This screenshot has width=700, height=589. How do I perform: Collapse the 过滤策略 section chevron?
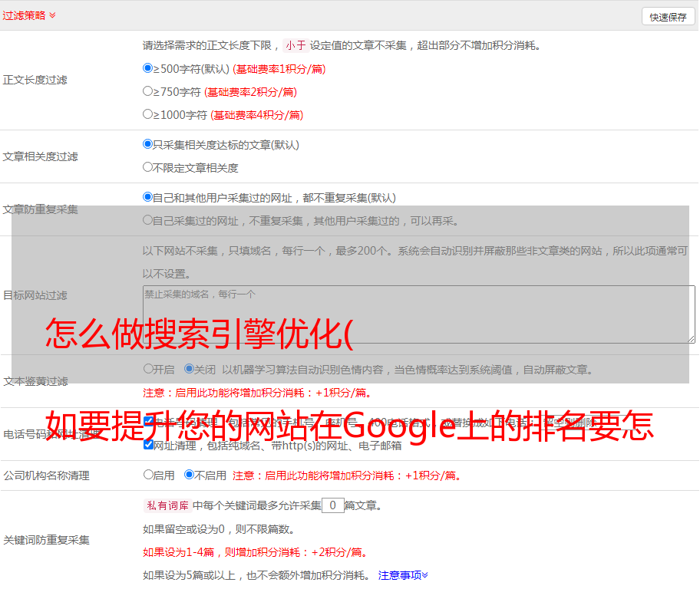52,15
